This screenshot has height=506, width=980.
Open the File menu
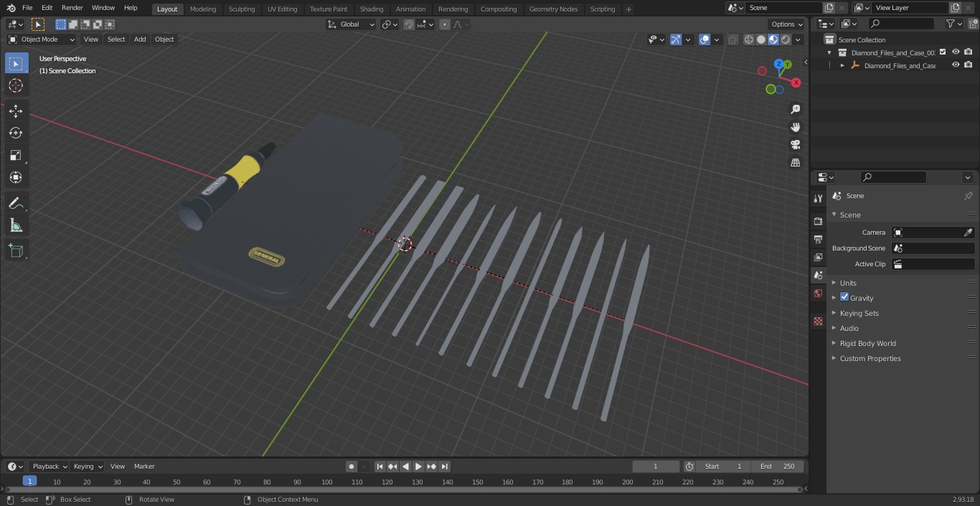[27, 8]
